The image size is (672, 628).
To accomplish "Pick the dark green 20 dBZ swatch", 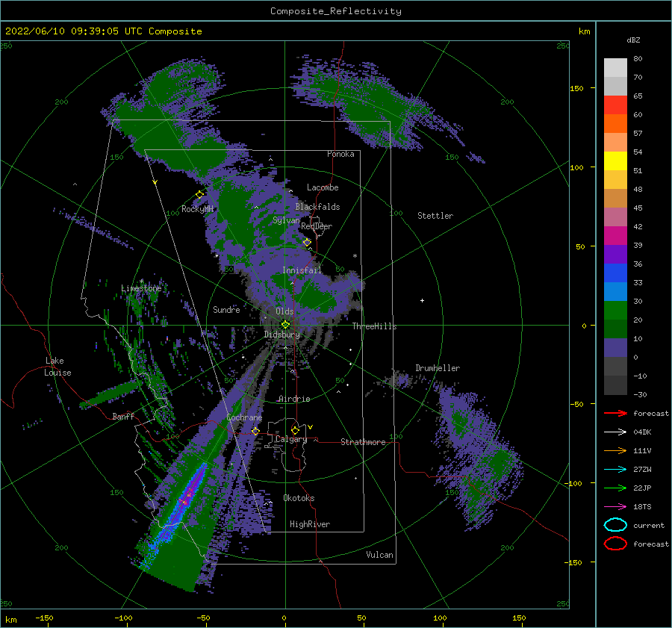I will (615, 329).
